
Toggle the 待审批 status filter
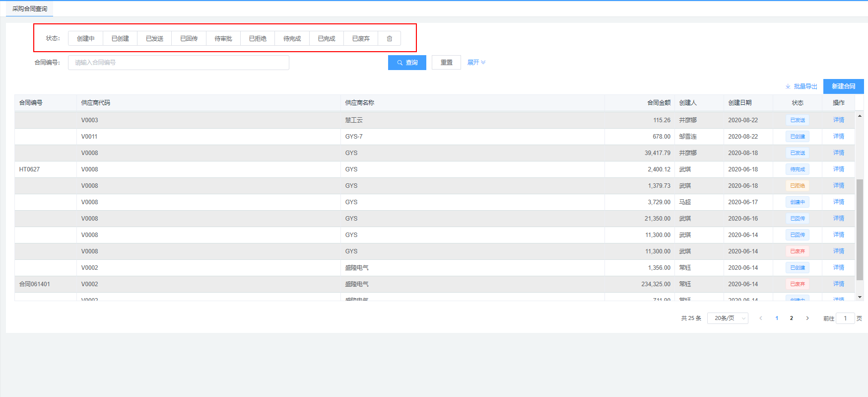[x=223, y=39]
